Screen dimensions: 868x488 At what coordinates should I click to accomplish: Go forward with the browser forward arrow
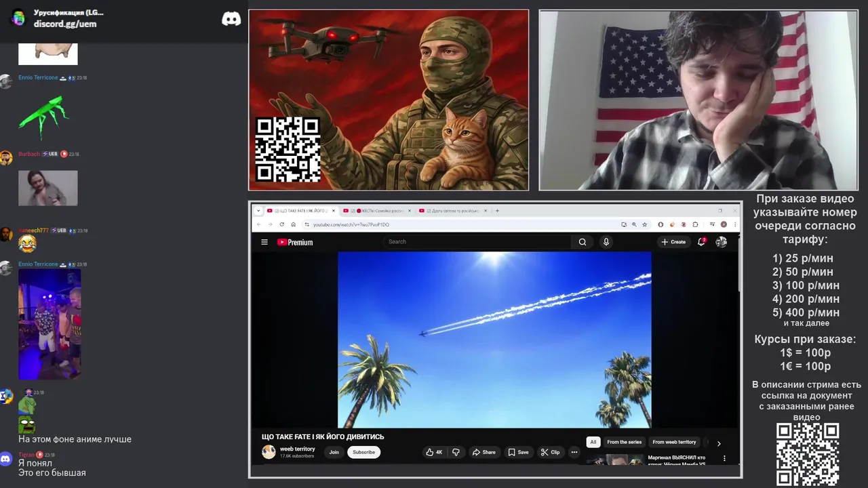pos(270,224)
